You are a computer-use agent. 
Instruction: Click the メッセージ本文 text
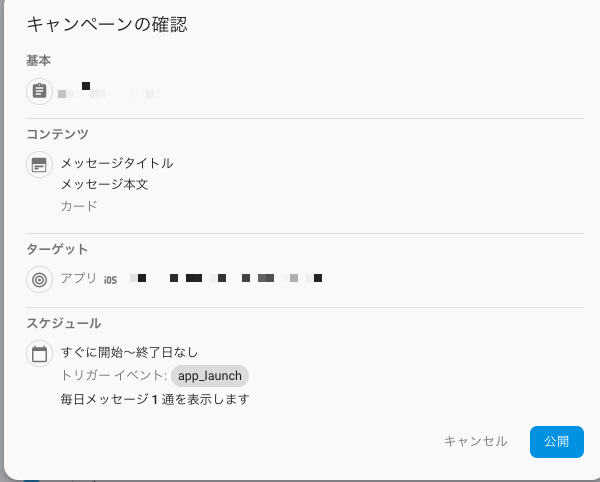pyautogui.click(x=104, y=184)
